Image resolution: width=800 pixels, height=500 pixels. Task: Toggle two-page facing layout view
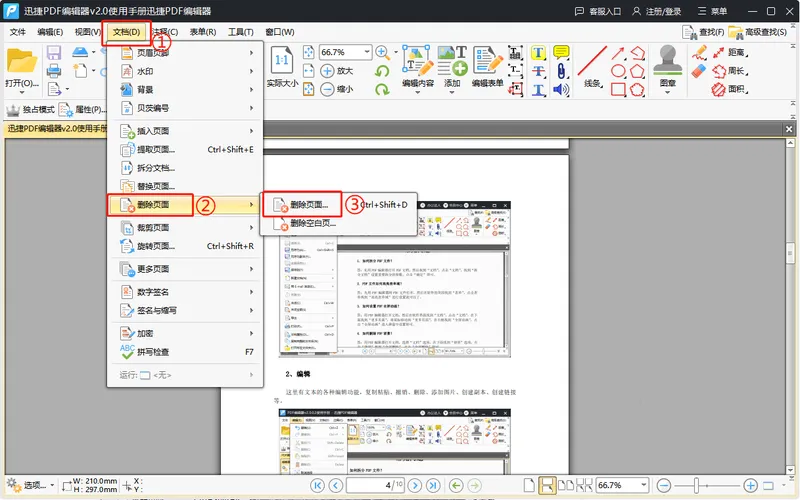(x=566, y=485)
